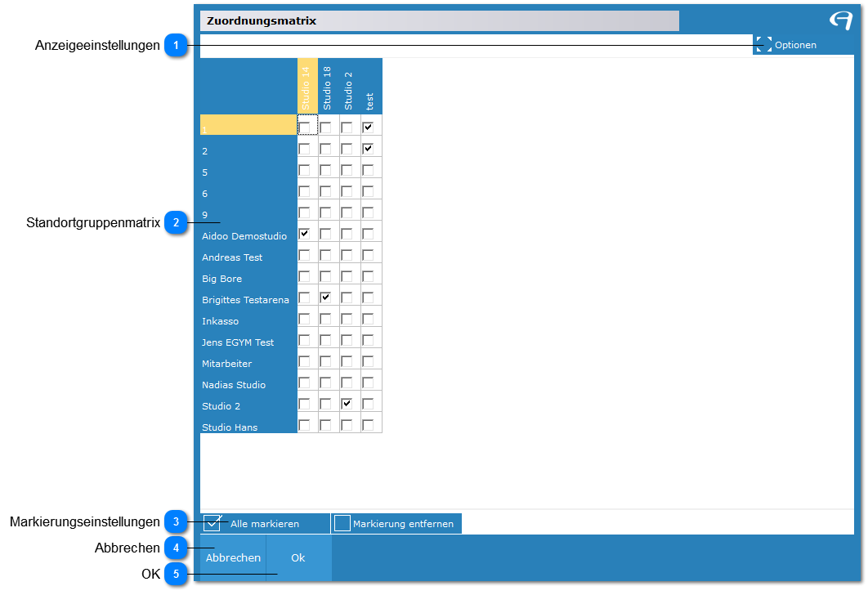Click the Markierung entfernen empty box icon

click(342, 523)
